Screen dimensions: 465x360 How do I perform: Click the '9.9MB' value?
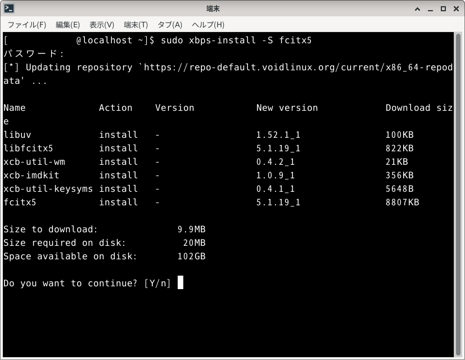point(191,229)
